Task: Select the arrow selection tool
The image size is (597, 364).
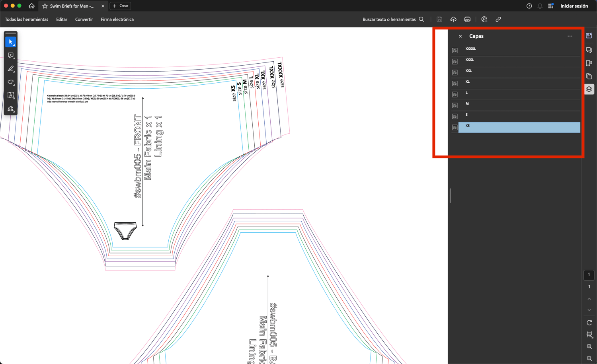Action: [11, 42]
